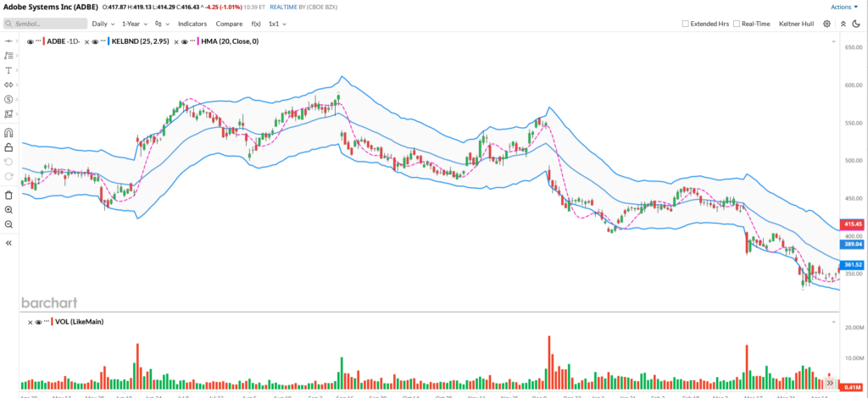Open the Daily period dropdown

click(x=103, y=24)
